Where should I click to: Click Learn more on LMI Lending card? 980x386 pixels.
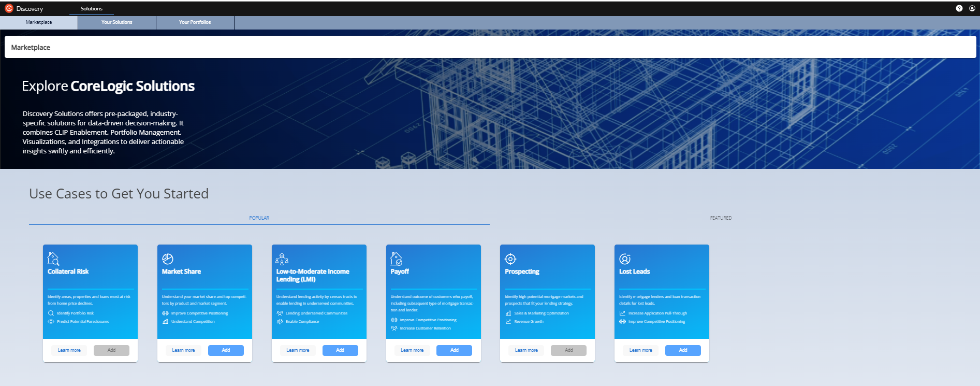[x=298, y=350]
